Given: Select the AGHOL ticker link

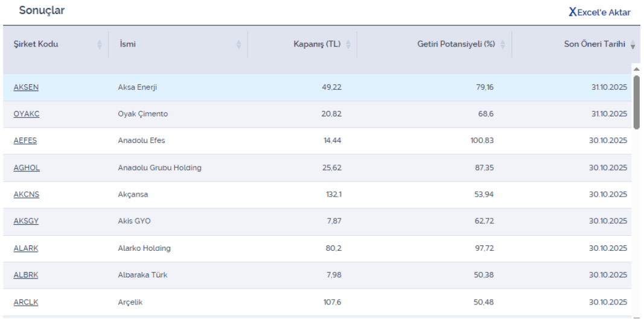Looking at the screenshot, I should pyautogui.click(x=26, y=168).
